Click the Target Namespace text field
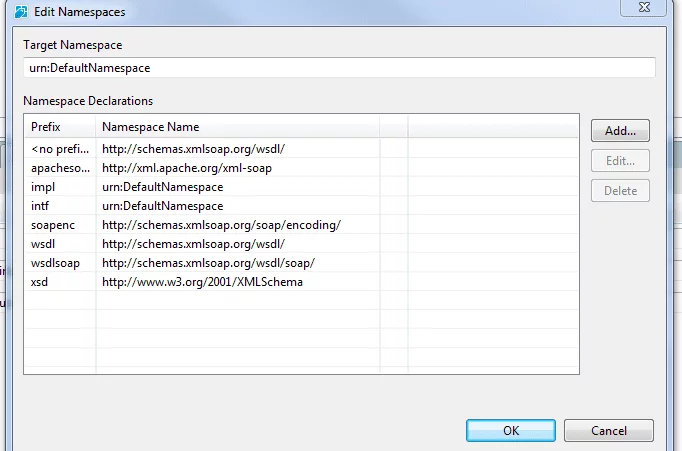 (339, 68)
